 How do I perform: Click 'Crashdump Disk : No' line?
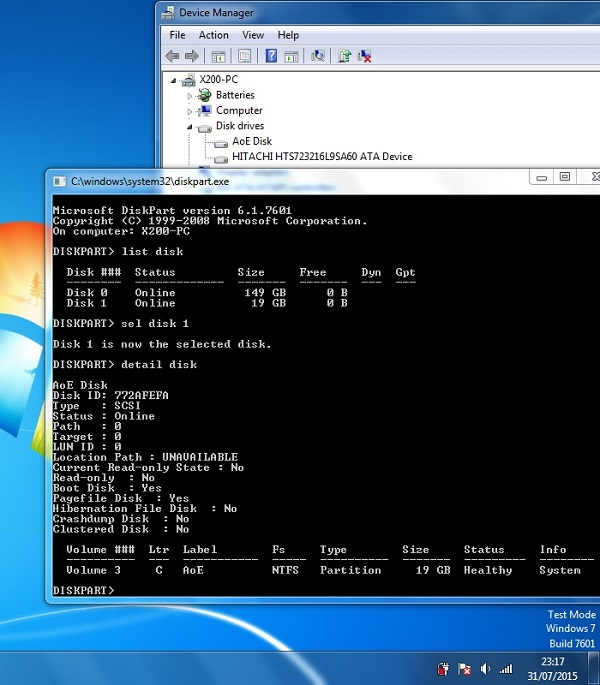tap(121, 519)
